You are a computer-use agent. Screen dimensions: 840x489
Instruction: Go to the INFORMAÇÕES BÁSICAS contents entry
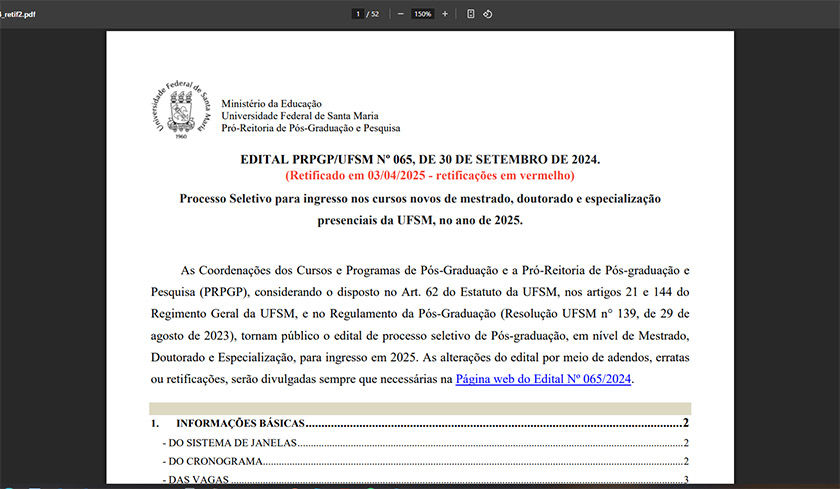click(x=419, y=423)
